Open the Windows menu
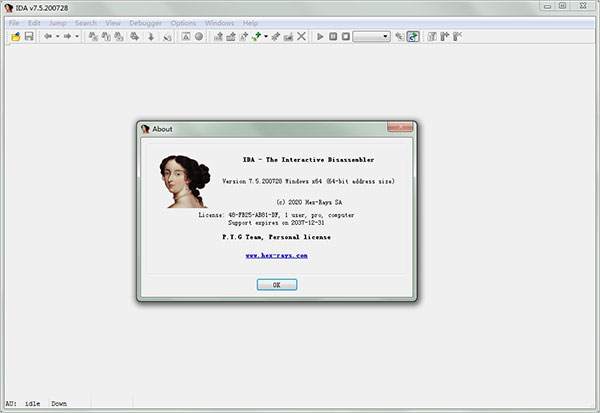Screen dimensions: 600x413 coord(219,23)
